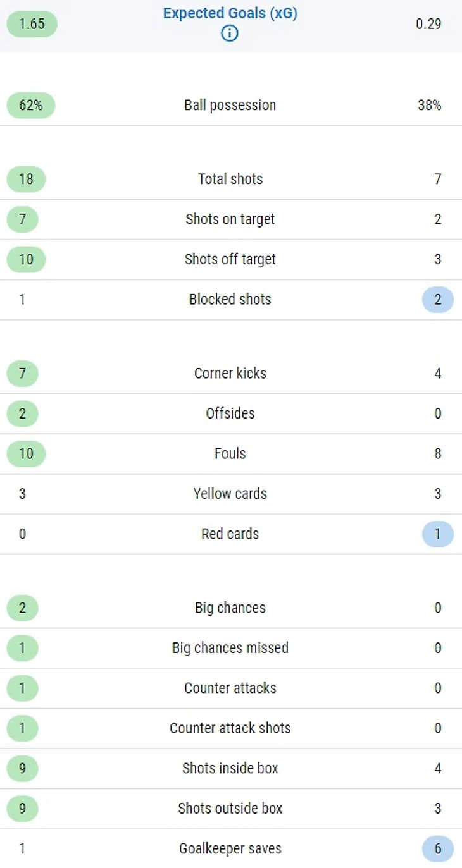Select the Yellow cards label
This screenshot has width=462, height=868.
coord(230,494)
